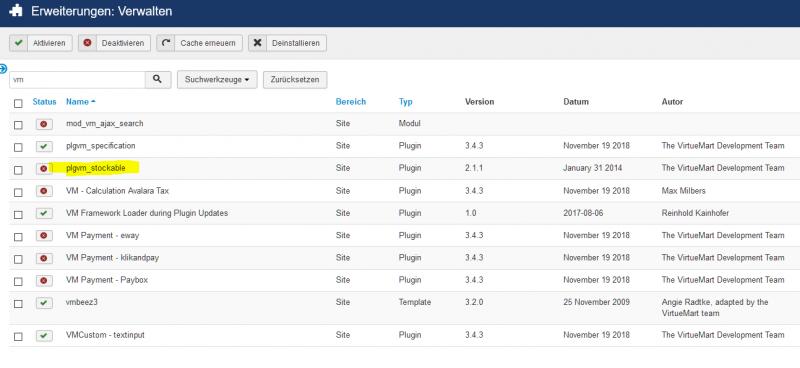Enable VM - Calculation Avalara Tax status icon

pyautogui.click(x=44, y=191)
